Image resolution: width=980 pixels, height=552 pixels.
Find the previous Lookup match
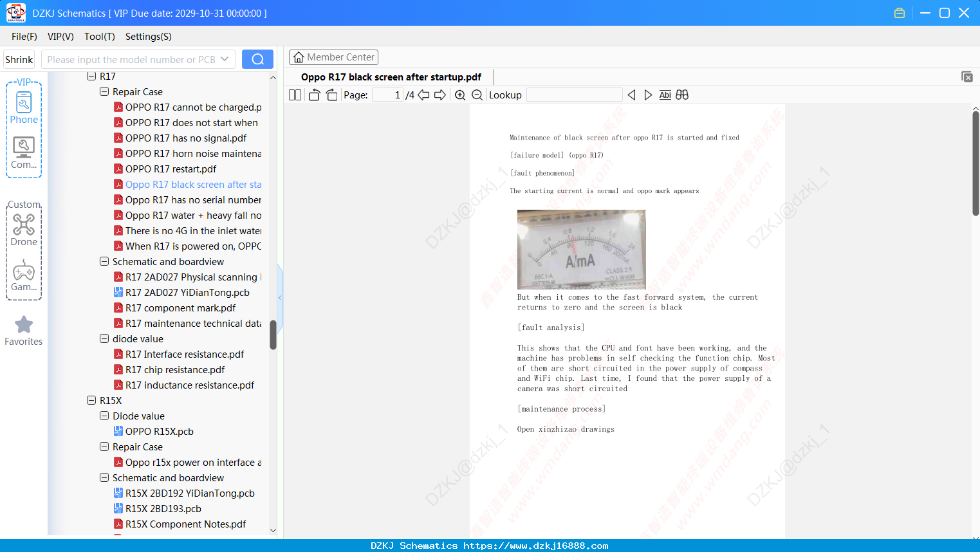631,95
